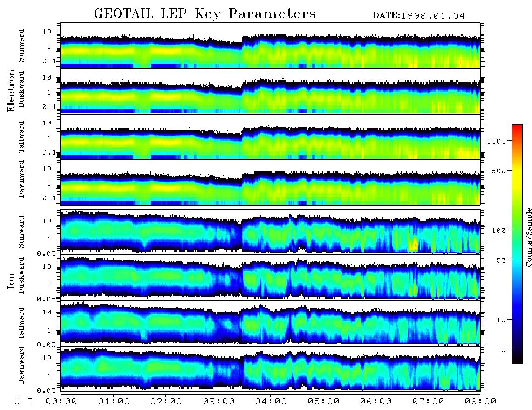This screenshot has width=532, height=410.
Task: Click the Counts/Sample color scale bar
Action: click(x=517, y=244)
